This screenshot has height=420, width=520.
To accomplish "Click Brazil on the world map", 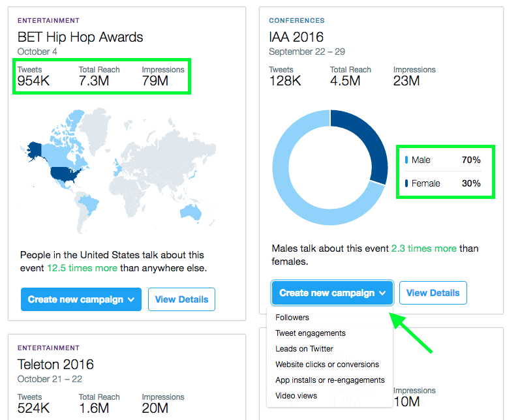I will click(89, 204).
